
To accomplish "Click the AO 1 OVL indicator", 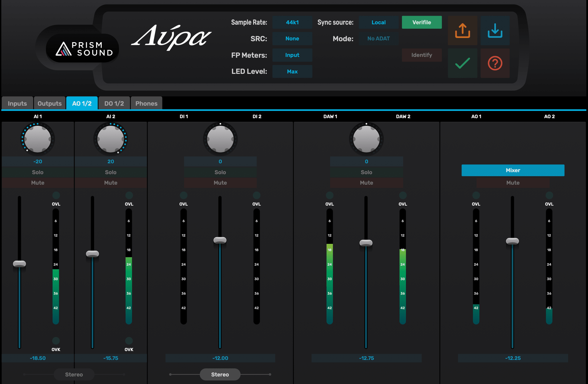I will click(476, 195).
